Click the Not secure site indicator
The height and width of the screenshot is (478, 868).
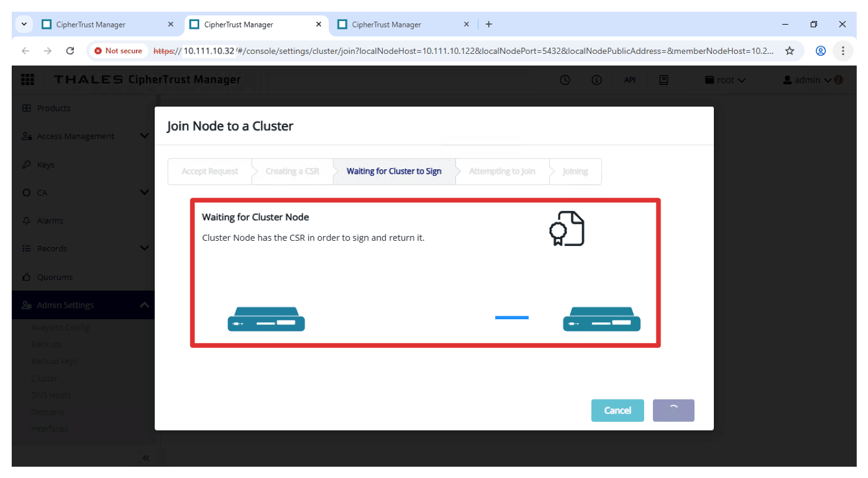tap(118, 51)
